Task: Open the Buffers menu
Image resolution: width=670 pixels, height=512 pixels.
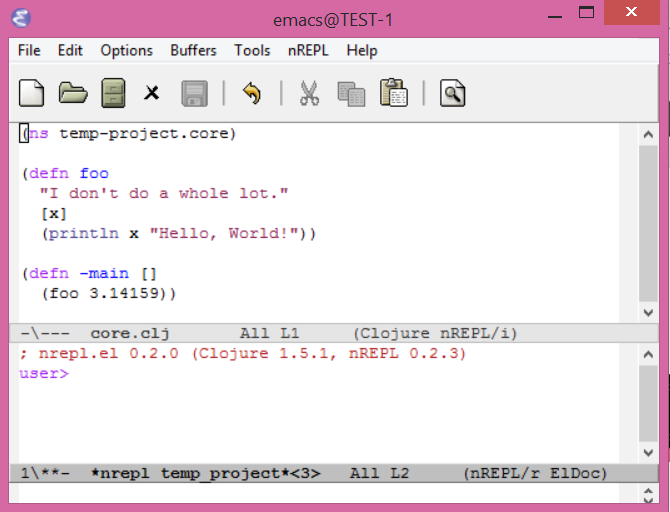Action: [x=193, y=50]
